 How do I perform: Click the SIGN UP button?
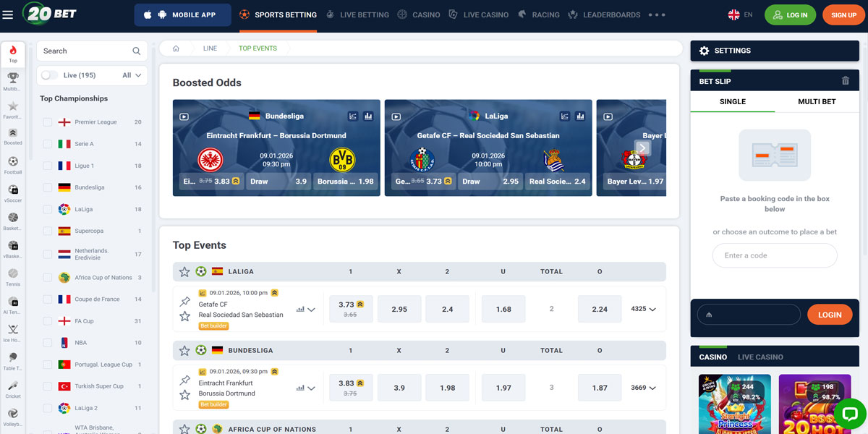click(843, 14)
